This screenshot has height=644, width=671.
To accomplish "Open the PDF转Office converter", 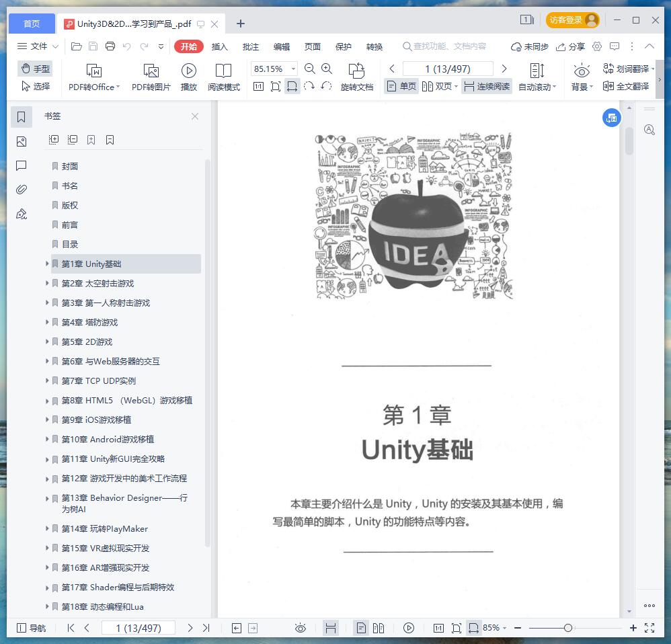I will [94, 77].
